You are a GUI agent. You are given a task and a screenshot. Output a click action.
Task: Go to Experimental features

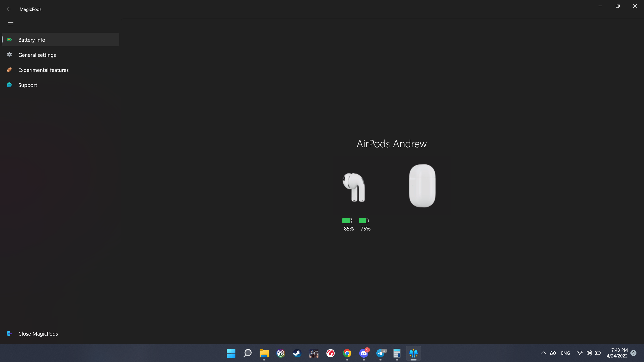(43, 70)
